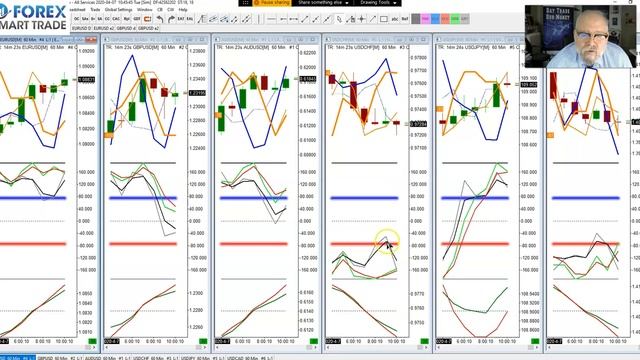This screenshot has width=640, height=360.
Task: Click green status square in USDCHF chart
Action: click(424, 341)
